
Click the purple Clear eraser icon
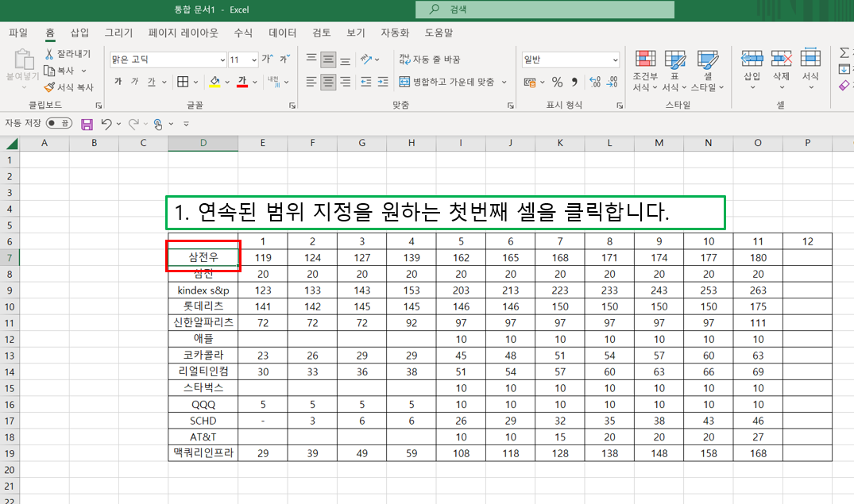pos(844,86)
